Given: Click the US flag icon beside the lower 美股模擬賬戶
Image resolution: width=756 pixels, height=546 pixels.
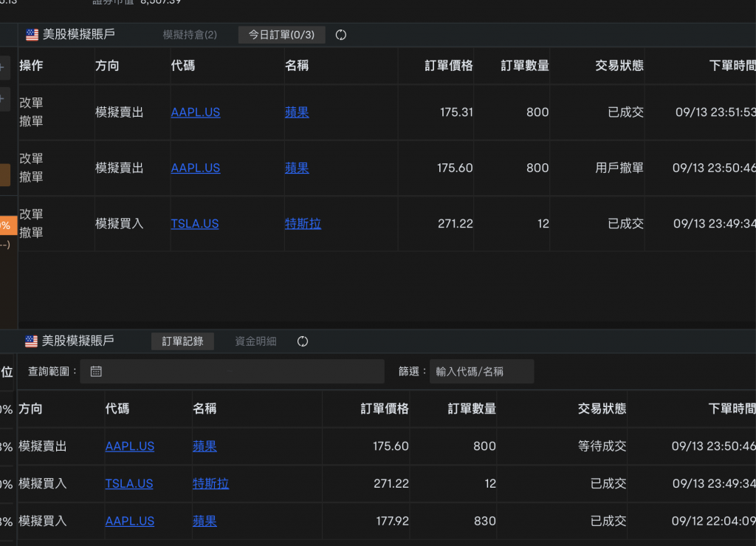Looking at the screenshot, I should [x=31, y=341].
